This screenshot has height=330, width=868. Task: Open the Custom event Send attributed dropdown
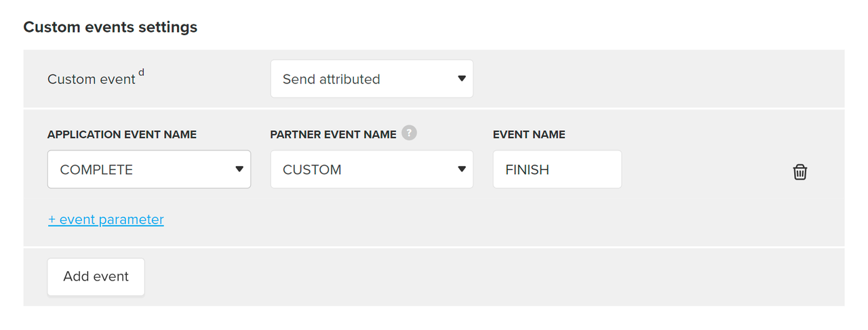(x=372, y=79)
